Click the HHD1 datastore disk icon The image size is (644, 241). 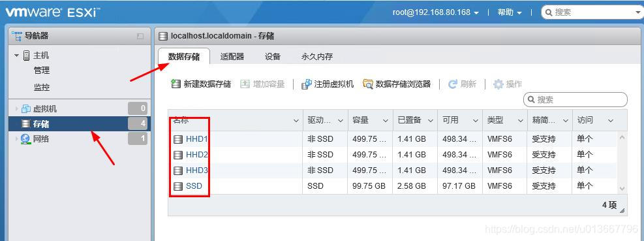[x=178, y=139]
